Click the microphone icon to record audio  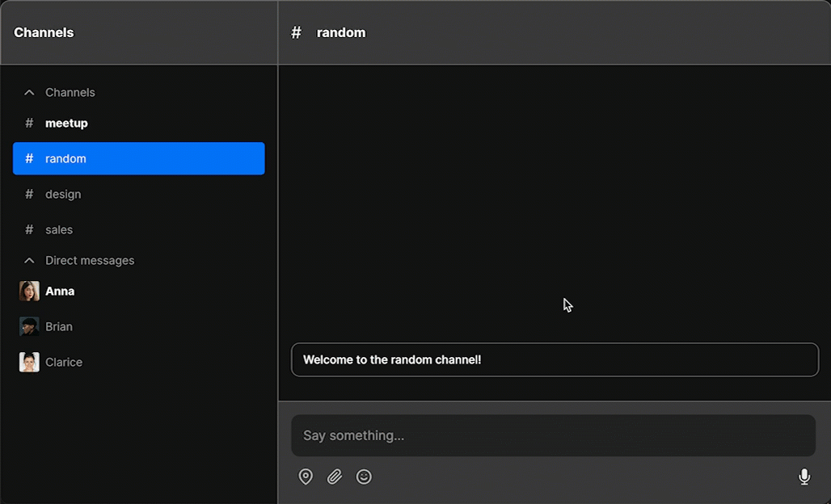click(804, 477)
